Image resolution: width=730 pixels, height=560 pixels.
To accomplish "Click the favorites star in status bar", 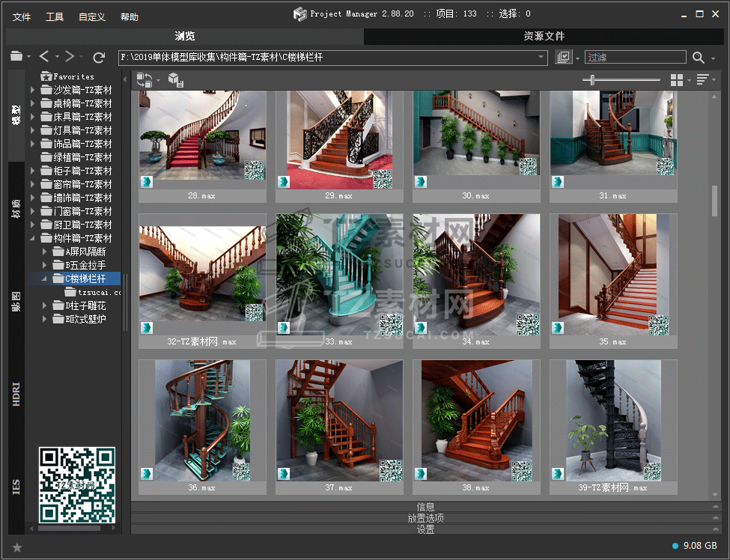I will tap(17, 547).
